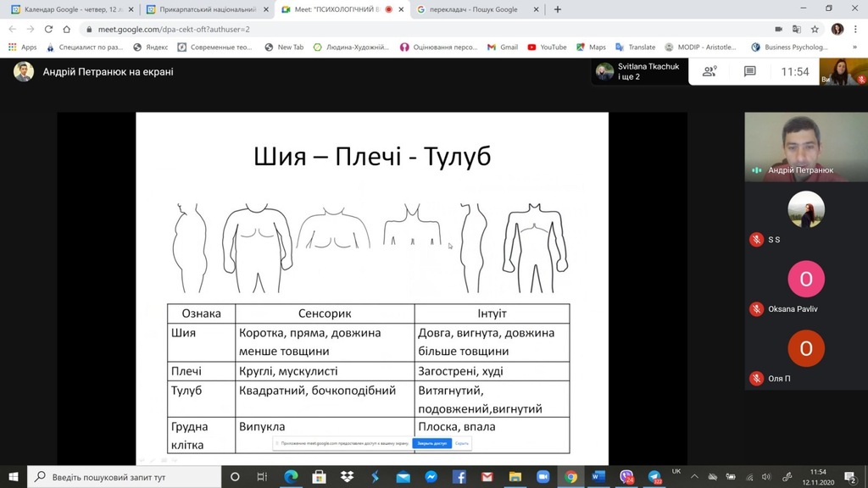Bookmark this page with the star icon
The width and height of the screenshot is (868, 488).
click(816, 29)
